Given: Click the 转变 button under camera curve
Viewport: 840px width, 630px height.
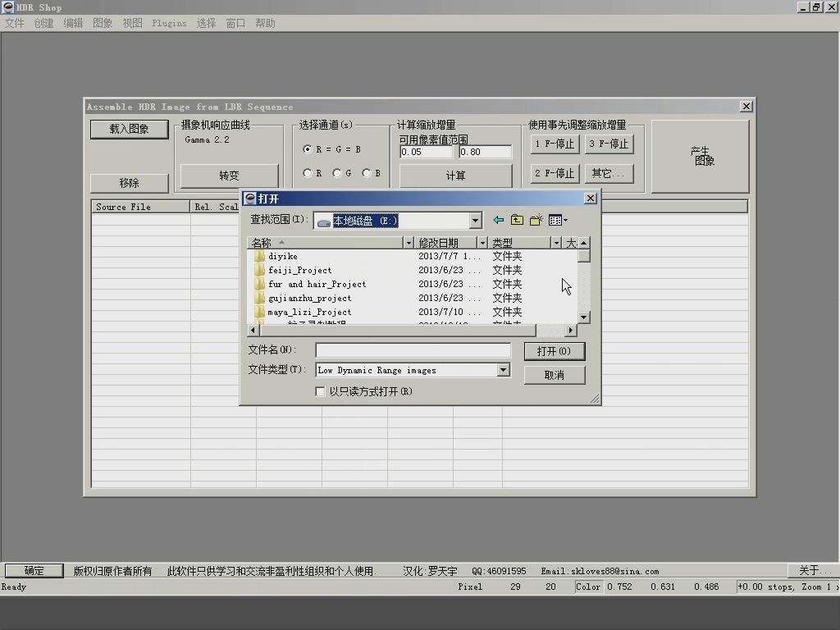Looking at the screenshot, I should 230,176.
